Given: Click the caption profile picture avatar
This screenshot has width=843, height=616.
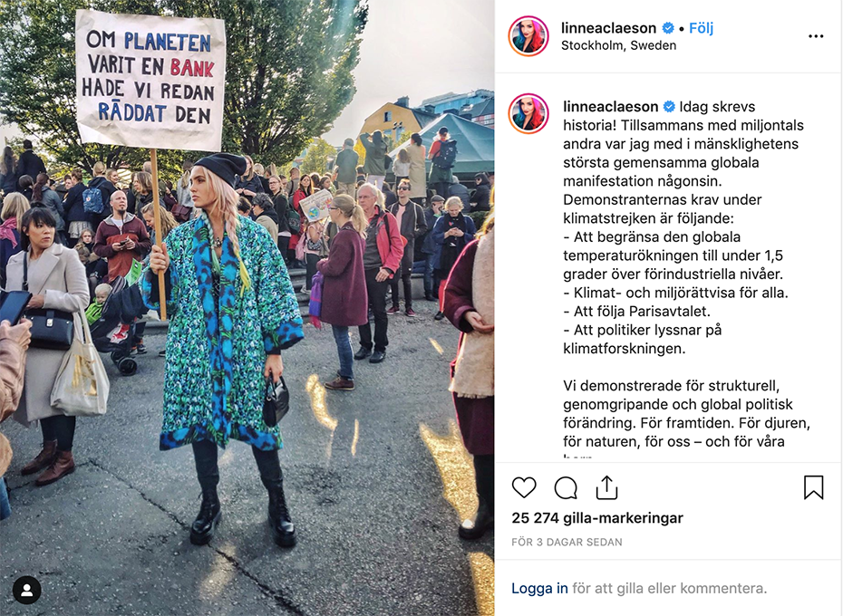Looking at the screenshot, I should point(528,114).
